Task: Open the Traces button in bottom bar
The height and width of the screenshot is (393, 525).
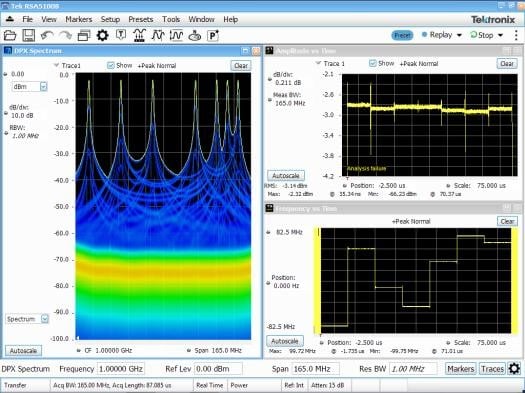Action: pyautogui.click(x=492, y=369)
